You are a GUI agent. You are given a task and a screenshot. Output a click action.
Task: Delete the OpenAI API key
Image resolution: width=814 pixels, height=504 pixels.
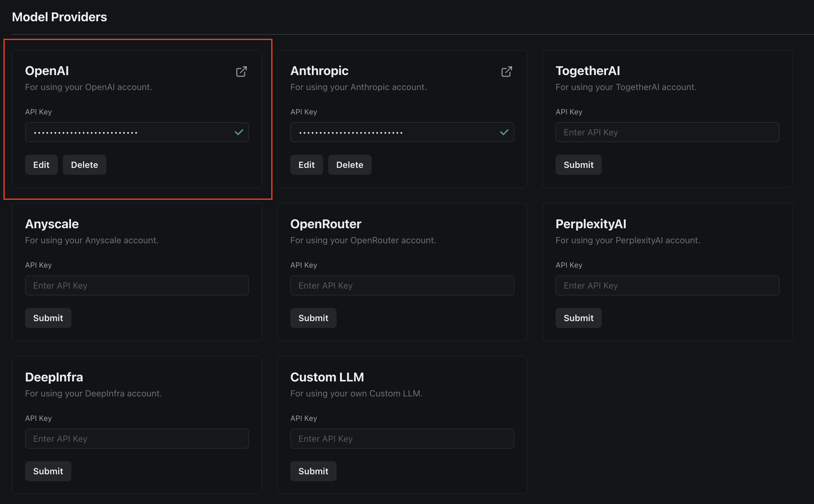[x=84, y=165]
